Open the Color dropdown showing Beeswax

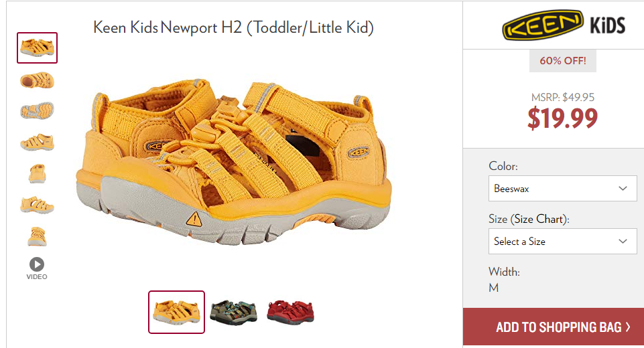562,188
